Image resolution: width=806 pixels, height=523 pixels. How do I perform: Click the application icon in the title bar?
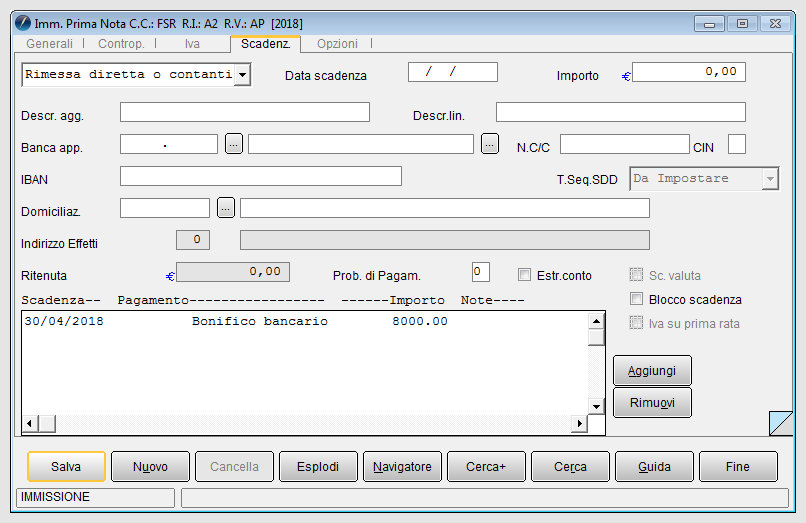tap(23, 23)
